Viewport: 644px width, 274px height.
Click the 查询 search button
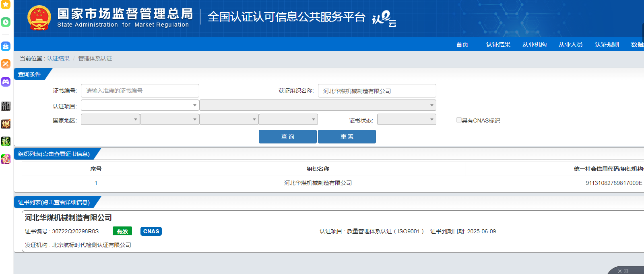click(288, 137)
